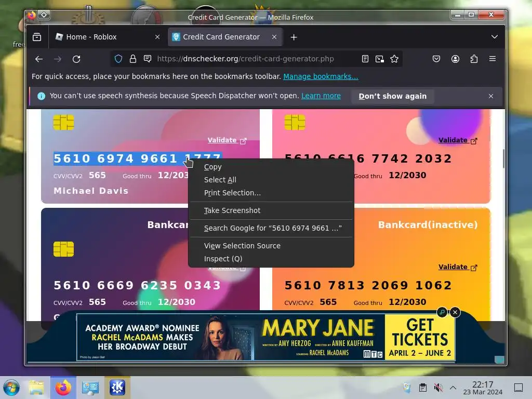This screenshot has width=532, height=399.
Task: Click the Bankcard(inactive) label on orange card
Action: (428, 224)
